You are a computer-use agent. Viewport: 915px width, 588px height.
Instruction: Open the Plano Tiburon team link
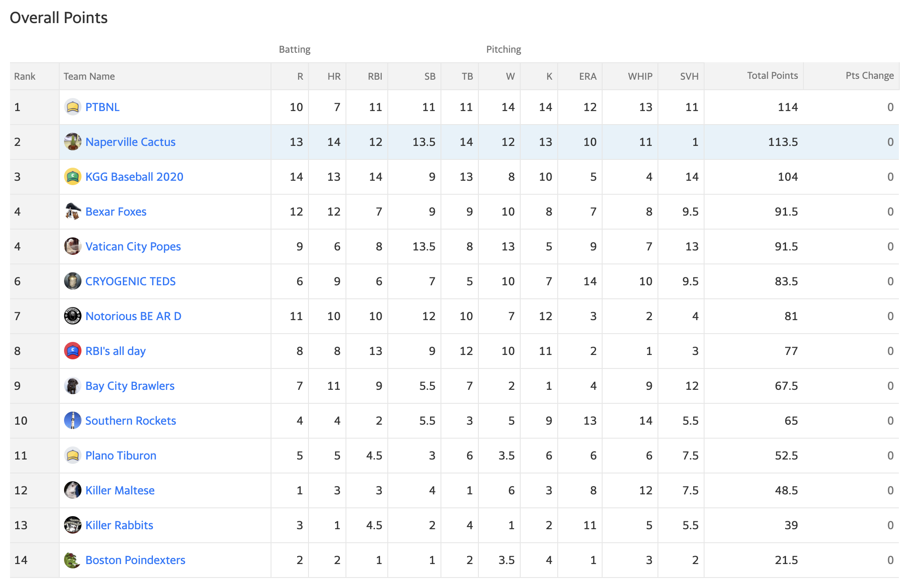tap(121, 456)
